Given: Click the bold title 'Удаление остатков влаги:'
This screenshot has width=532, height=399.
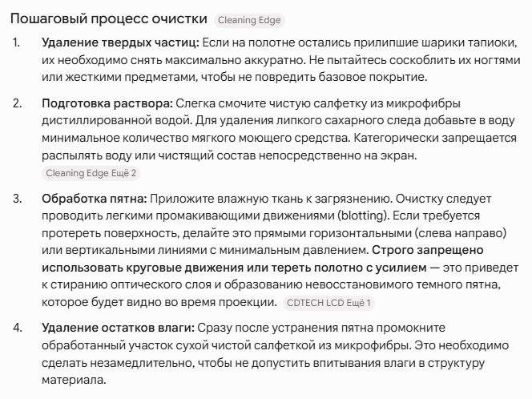Looking at the screenshot, I should (118, 328).
